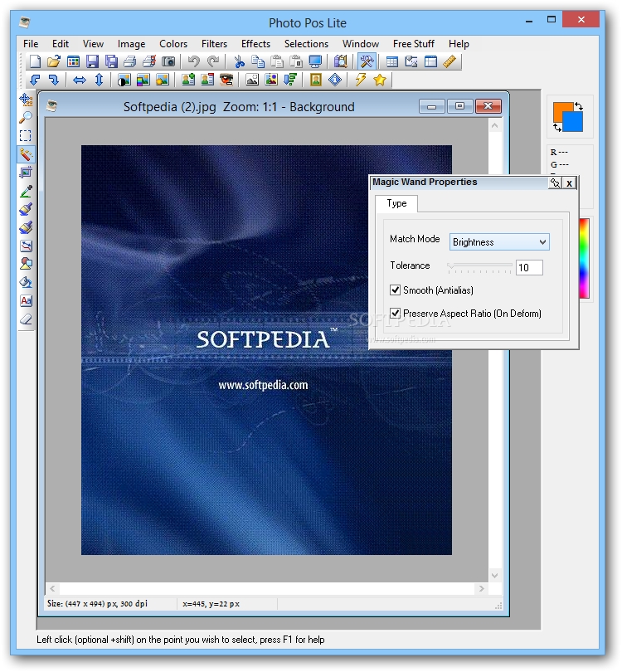Click the image window scroll down arrow

495,575
